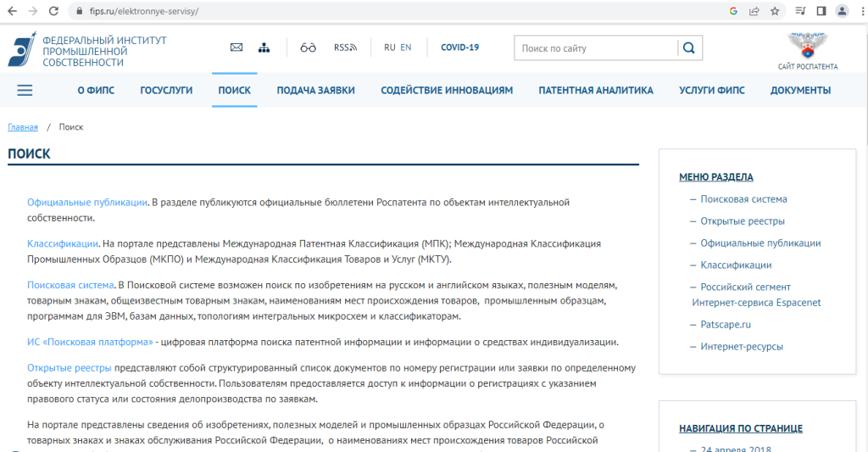Screen dimensions: 868x452
Task: Toggle the browser side panel icon
Action: pos(821,11)
